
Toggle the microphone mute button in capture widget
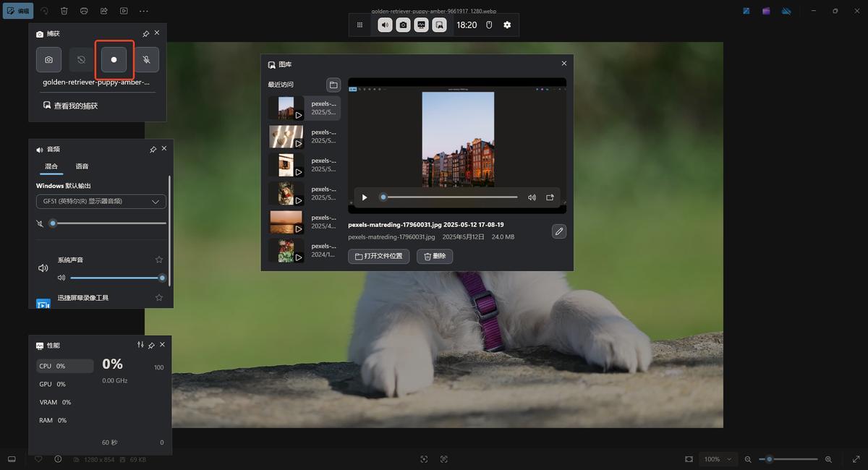pos(146,59)
